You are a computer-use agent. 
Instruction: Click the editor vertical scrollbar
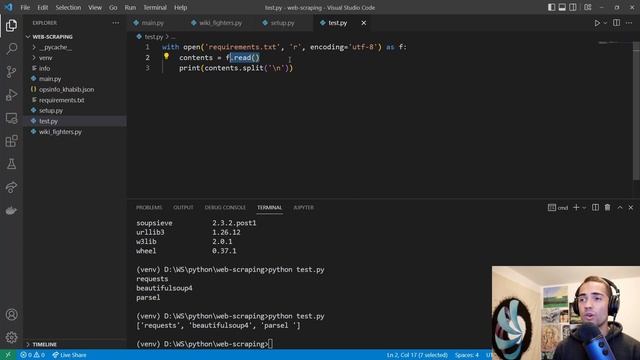[636, 110]
